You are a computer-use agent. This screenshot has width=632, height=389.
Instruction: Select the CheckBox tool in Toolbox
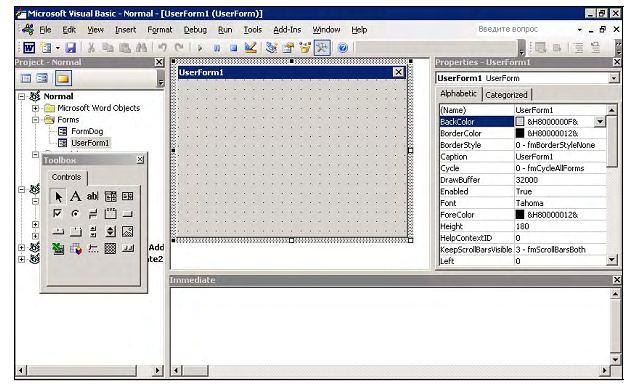pos(58,213)
